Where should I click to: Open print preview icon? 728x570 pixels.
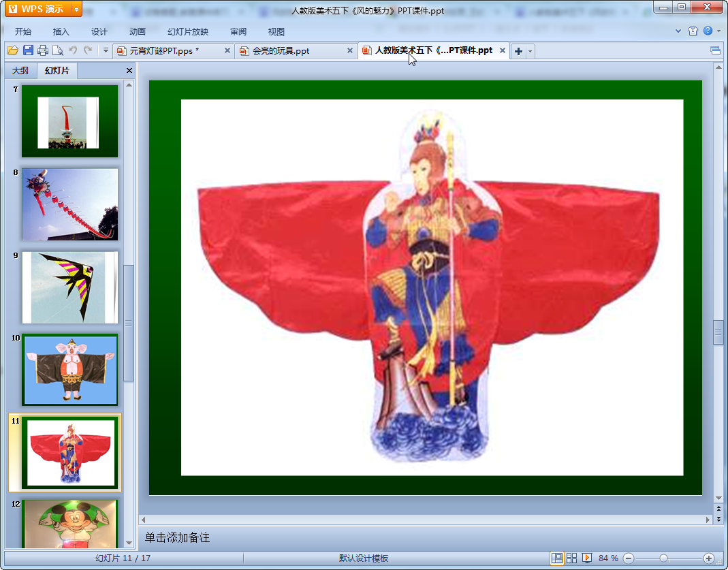[58, 50]
